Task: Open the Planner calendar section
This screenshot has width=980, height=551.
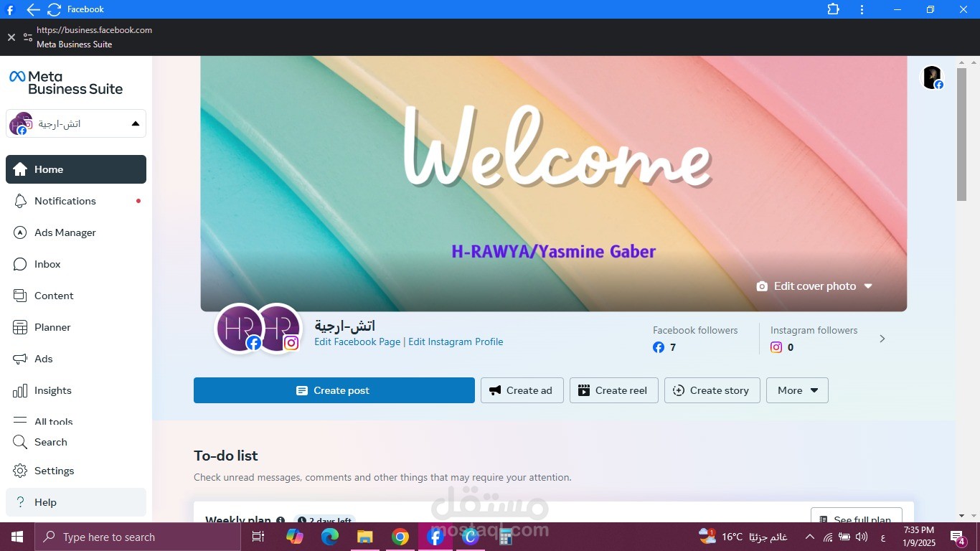Action: coord(76,327)
